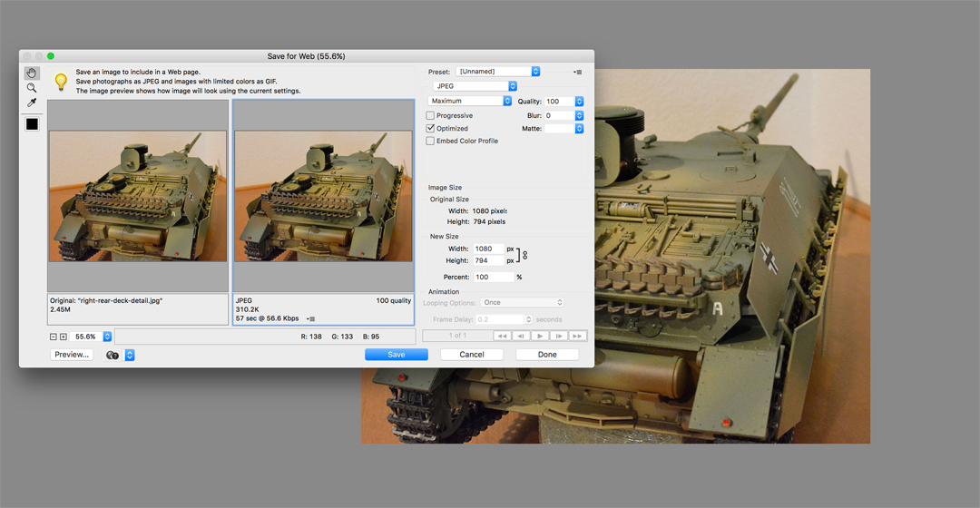The width and height of the screenshot is (980, 508).
Task: Select the Eyedropper tool
Action: pos(32,103)
